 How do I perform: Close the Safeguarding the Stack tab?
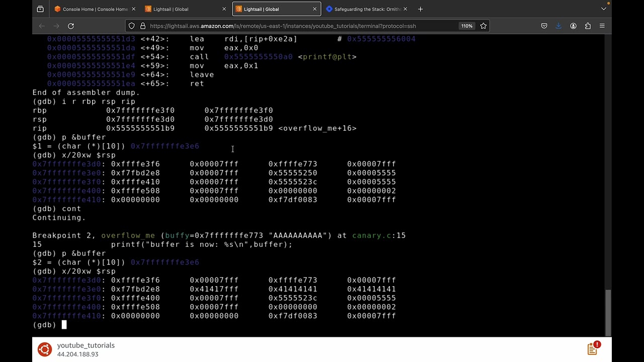tap(405, 9)
